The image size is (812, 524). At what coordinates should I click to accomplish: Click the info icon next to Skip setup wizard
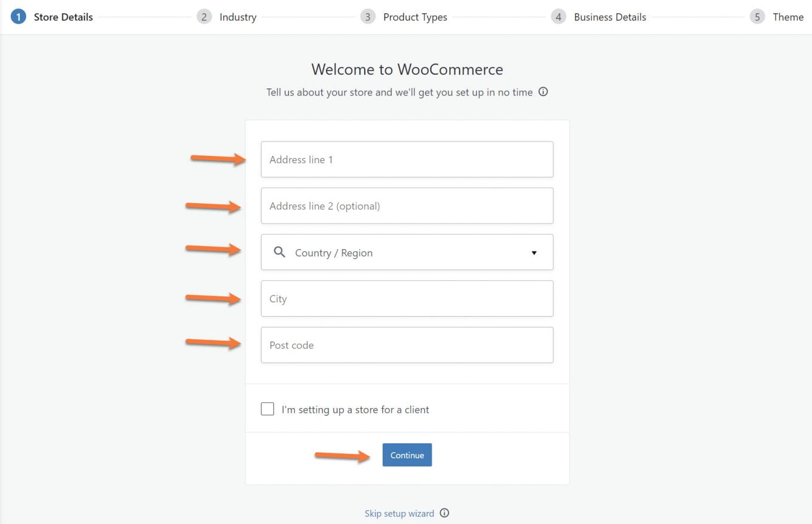444,513
